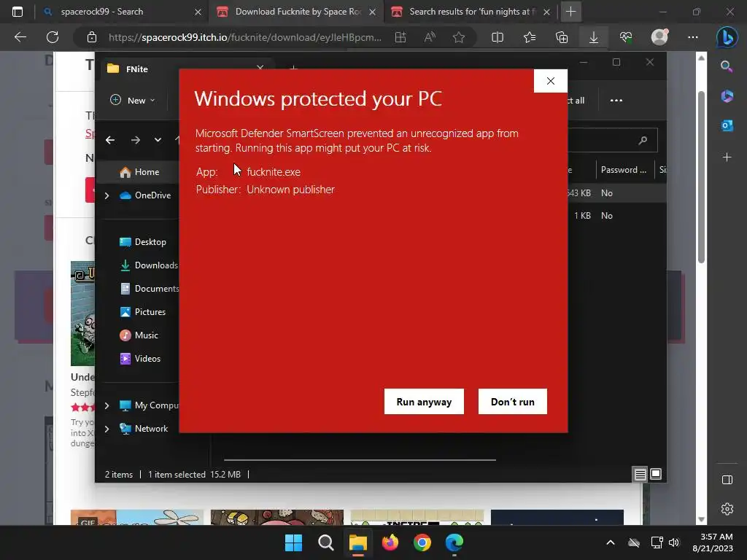This screenshot has width=747, height=560.
Task: Open Outlook in Edge sidebar
Action: (x=727, y=125)
